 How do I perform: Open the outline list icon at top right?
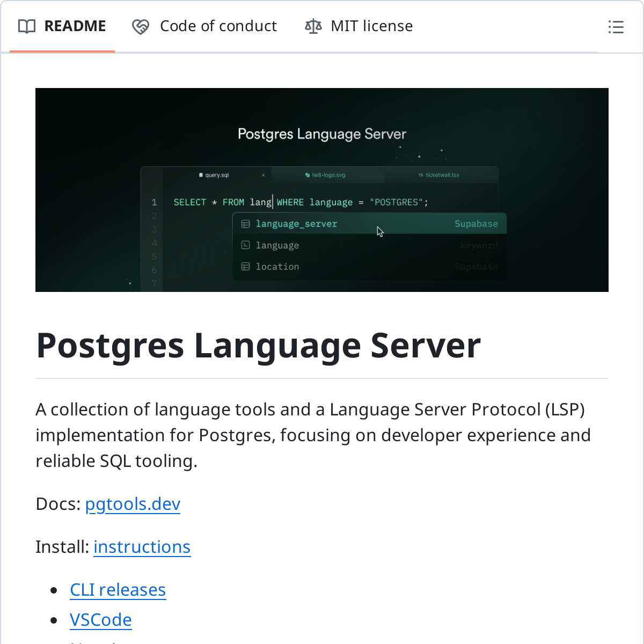(x=616, y=27)
